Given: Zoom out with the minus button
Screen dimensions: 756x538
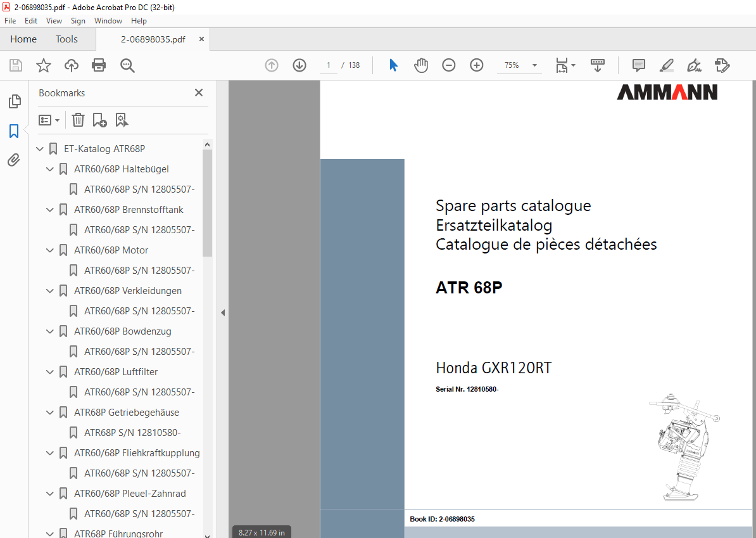Looking at the screenshot, I should 449,65.
